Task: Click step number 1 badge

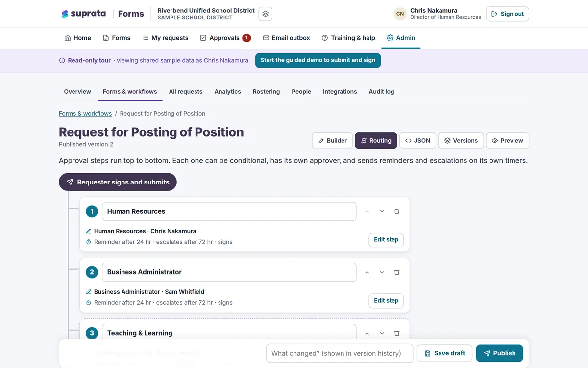Action: pyautogui.click(x=92, y=211)
